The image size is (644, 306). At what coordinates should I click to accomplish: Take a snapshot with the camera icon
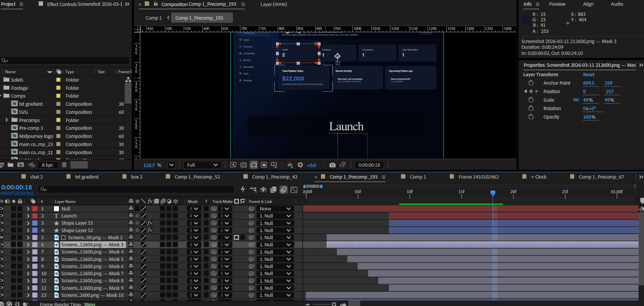332,165
